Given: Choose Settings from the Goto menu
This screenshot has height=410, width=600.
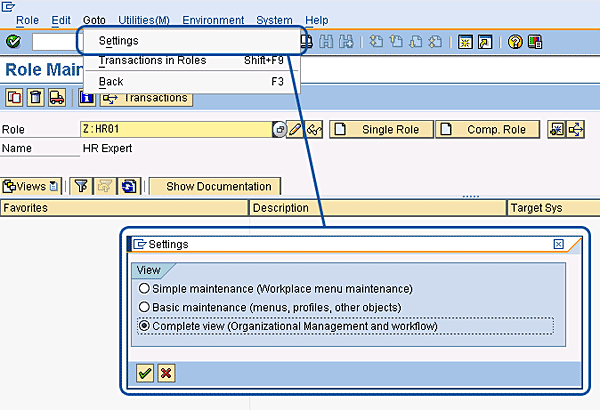Looking at the screenshot, I should coord(191,41).
